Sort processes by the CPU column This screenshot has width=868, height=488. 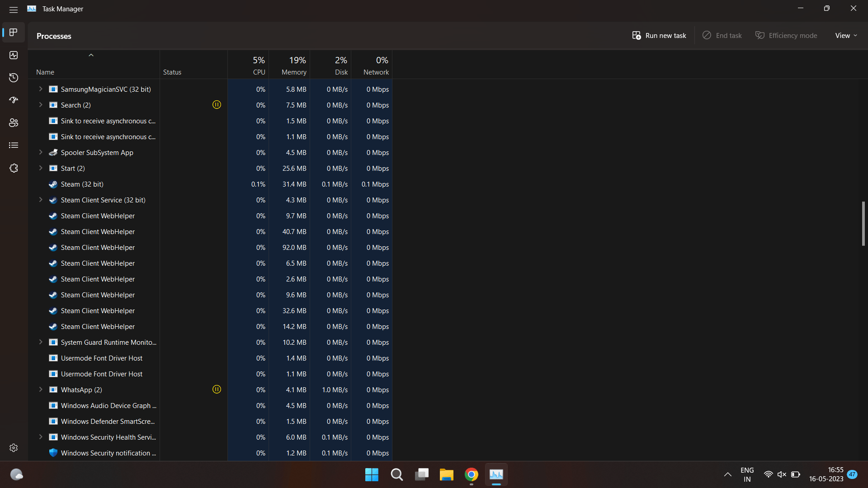259,66
